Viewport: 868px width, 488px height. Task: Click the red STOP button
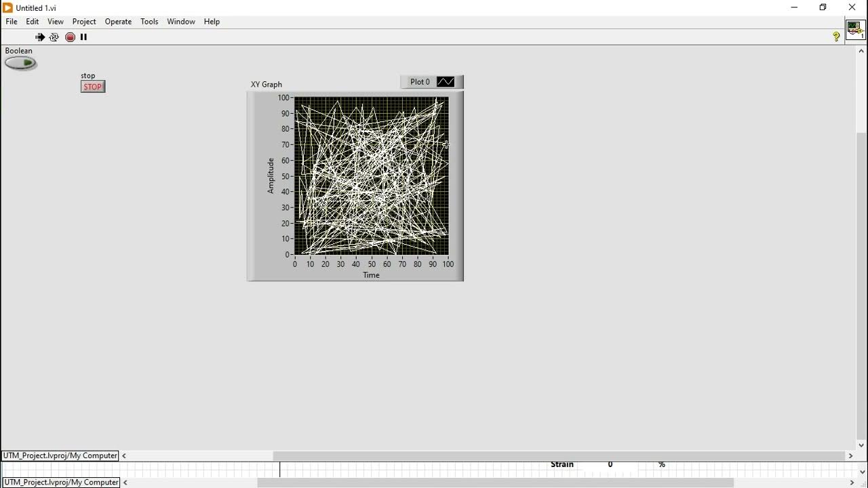pyautogui.click(x=93, y=87)
